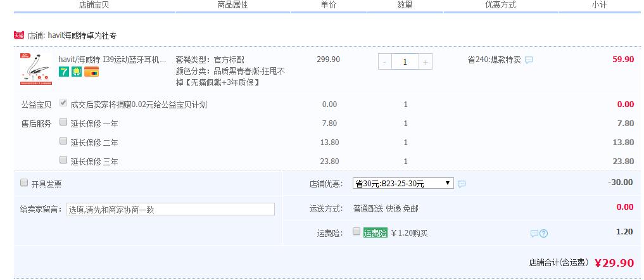The width and height of the screenshot is (644, 280).
Task: Click the green 运费险 label
Action: point(375,233)
